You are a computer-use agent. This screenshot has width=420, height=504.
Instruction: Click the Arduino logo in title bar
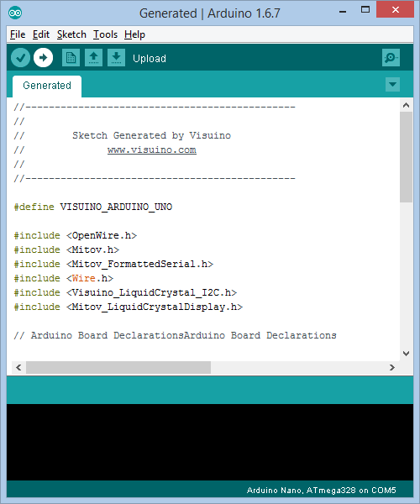[x=15, y=13]
